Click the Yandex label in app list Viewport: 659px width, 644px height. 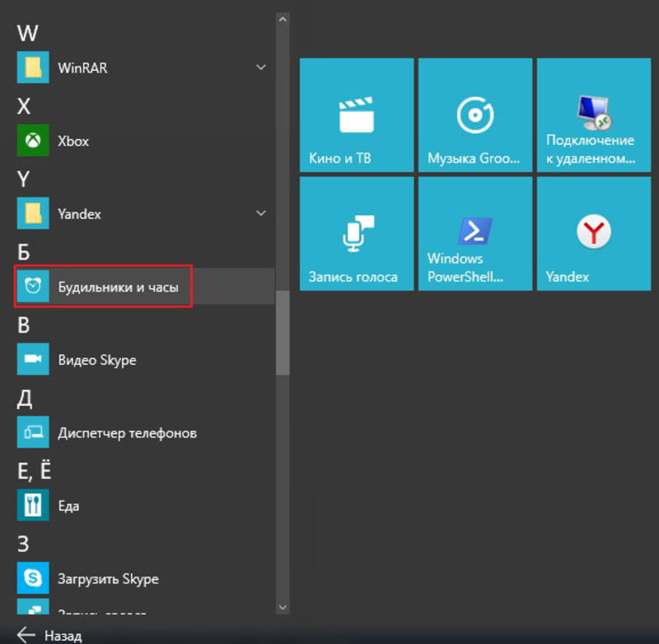coord(79,214)
